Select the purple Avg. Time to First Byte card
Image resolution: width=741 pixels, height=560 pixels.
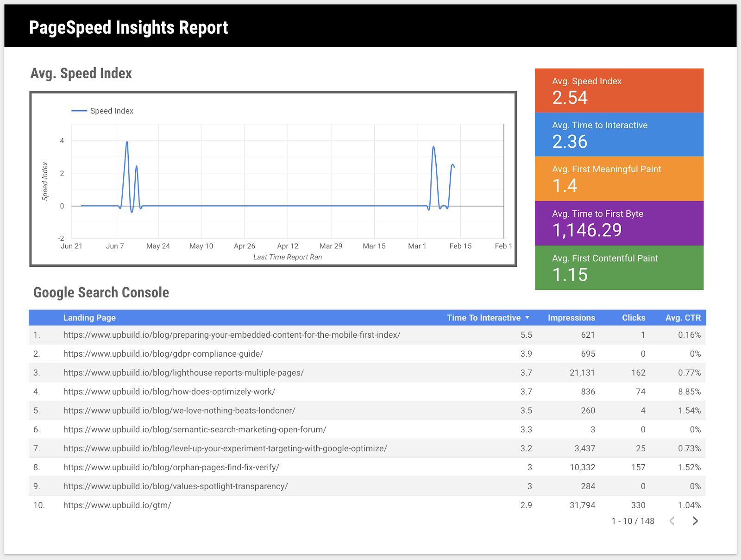pos(619,223)
